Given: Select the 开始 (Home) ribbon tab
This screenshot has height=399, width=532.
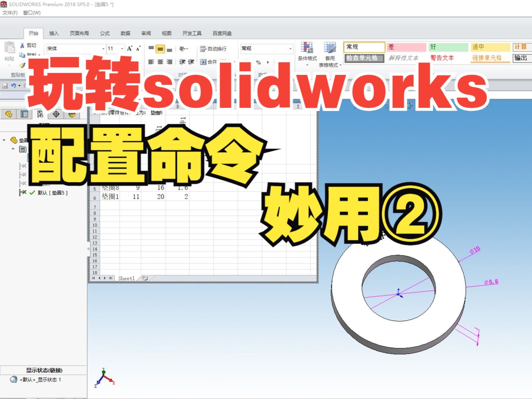Looking at the screenshot, I should pos(33,33).
